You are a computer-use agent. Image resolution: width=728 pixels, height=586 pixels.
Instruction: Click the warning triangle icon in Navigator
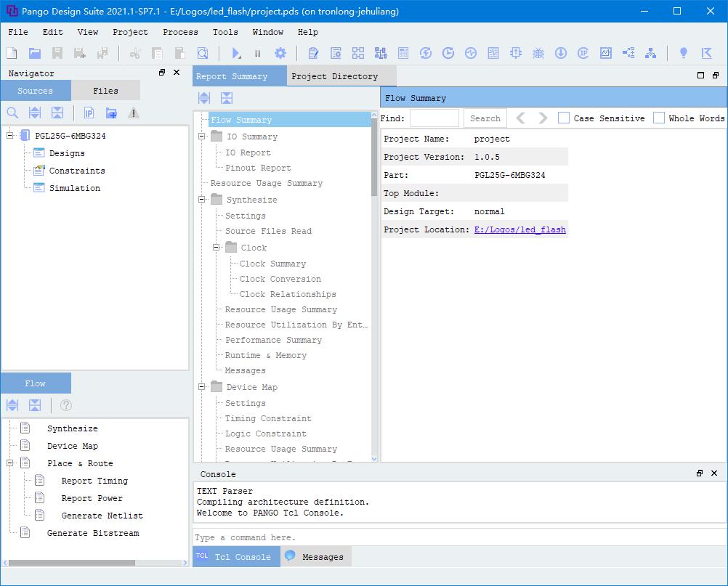click(134, 113)
